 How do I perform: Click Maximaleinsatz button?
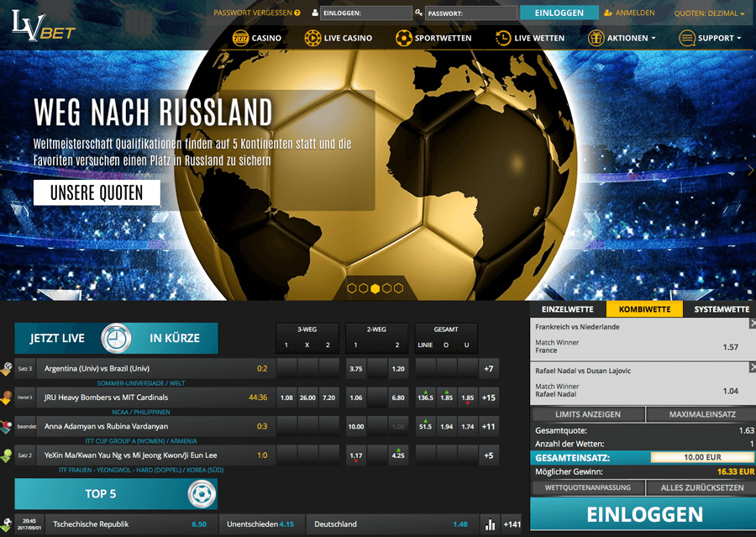(x=702, y=414)
